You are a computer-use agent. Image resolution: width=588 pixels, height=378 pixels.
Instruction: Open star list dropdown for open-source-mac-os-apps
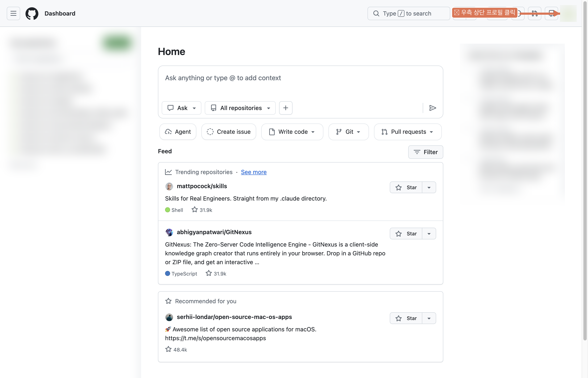(429, 318)
